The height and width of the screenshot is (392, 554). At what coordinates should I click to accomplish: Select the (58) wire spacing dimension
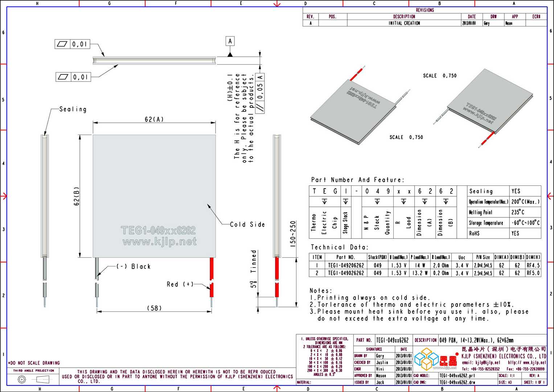click(154, 308)
